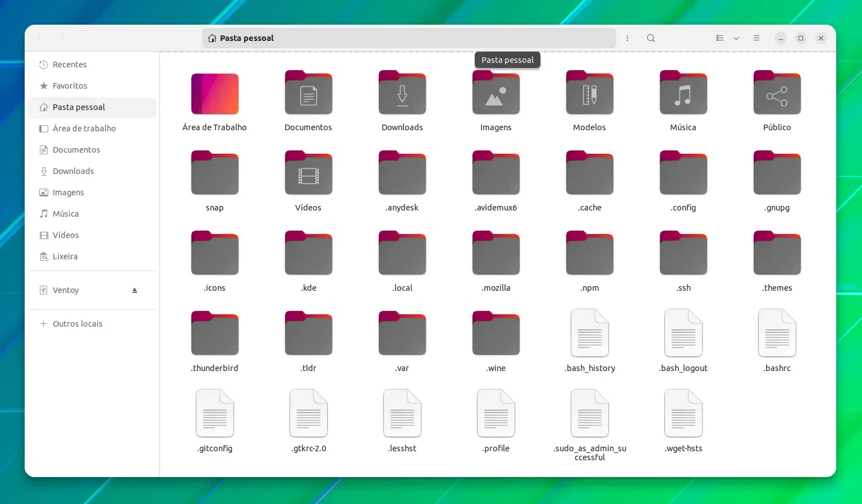Open Documentos in the sidebar

point(92,150)
